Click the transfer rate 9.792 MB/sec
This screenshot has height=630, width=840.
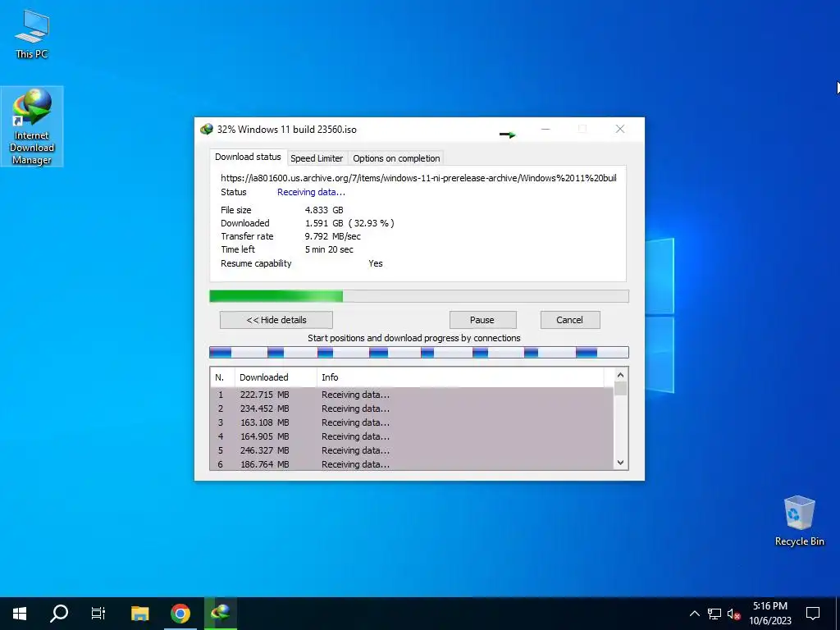(333, 236)
